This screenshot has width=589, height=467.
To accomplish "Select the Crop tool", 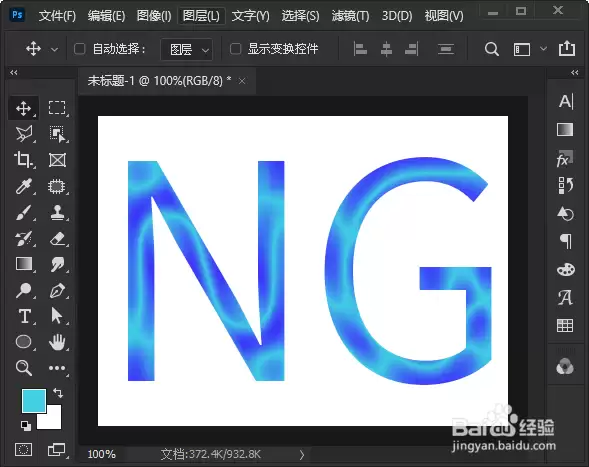I will click(24, 160).
